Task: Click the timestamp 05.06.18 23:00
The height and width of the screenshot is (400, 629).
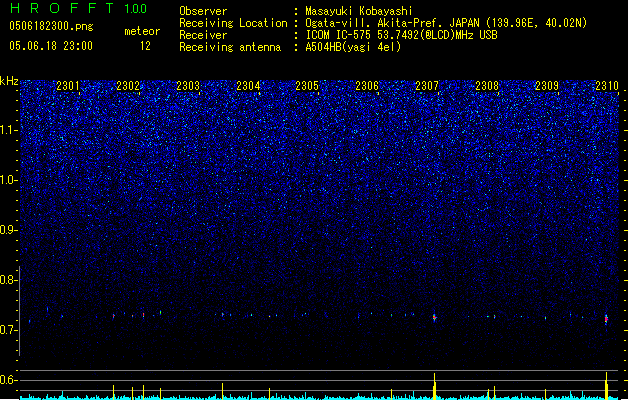Action: (51, 46)
